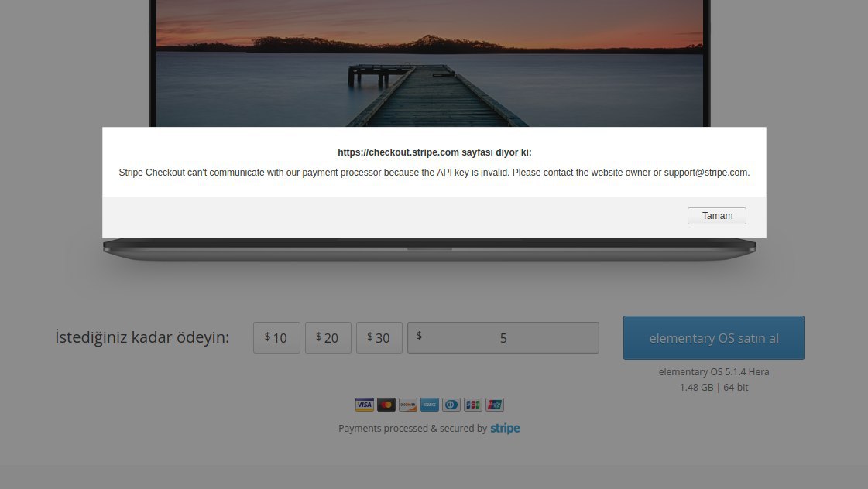The width and height of the screenshot is (868, 489).
Task: Click the API key is invalid error message
Action: tap(434, 173)
